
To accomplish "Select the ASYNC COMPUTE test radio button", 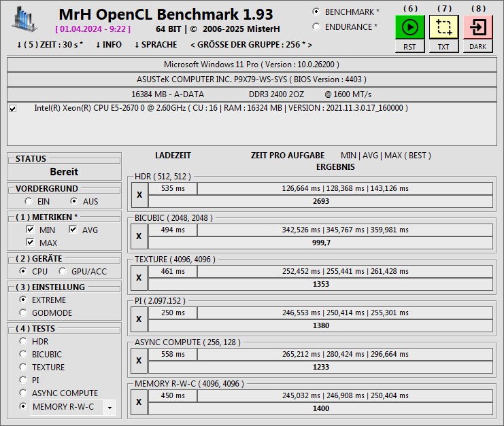I will tap(23, 393).
